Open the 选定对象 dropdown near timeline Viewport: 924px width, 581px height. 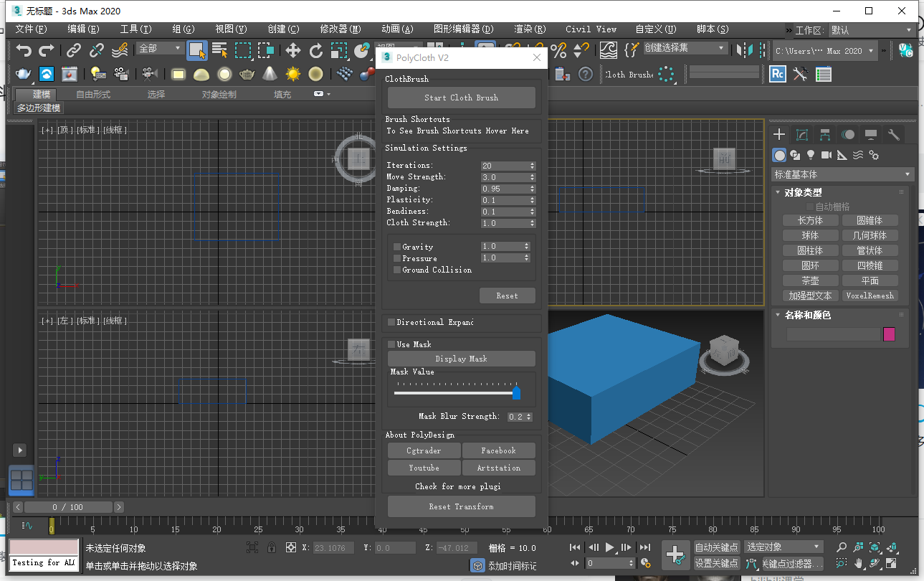pos(783,546)
